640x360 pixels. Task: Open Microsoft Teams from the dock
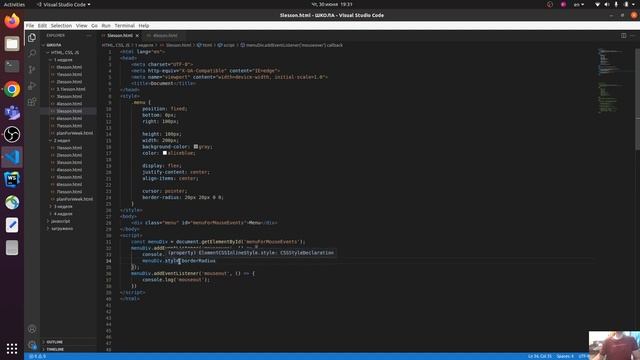[12, 112]
